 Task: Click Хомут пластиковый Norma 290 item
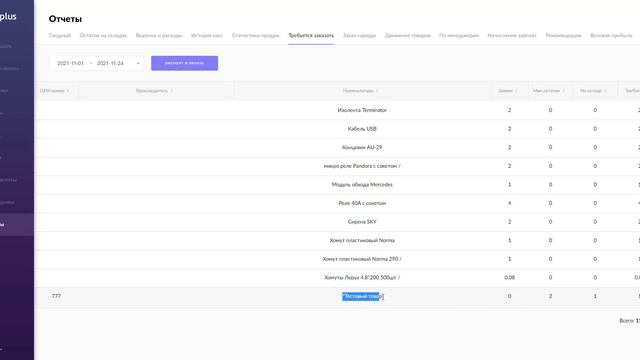click(x=362, y=259)
